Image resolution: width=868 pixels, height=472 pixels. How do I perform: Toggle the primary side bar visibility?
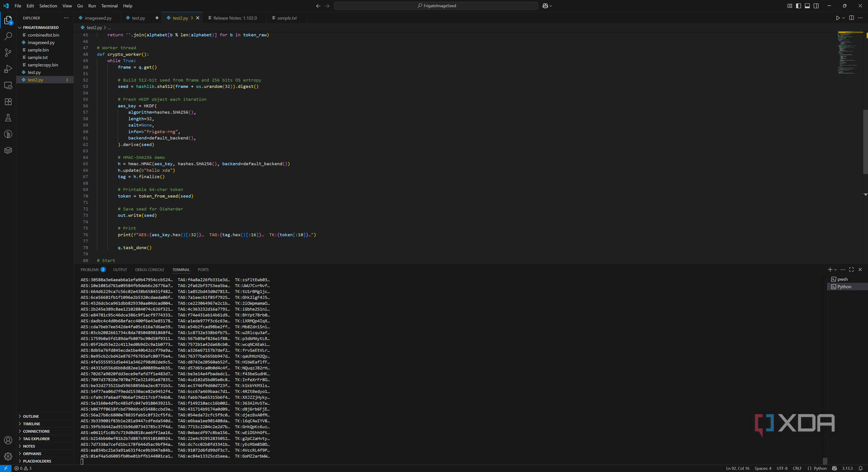[799, 6]
